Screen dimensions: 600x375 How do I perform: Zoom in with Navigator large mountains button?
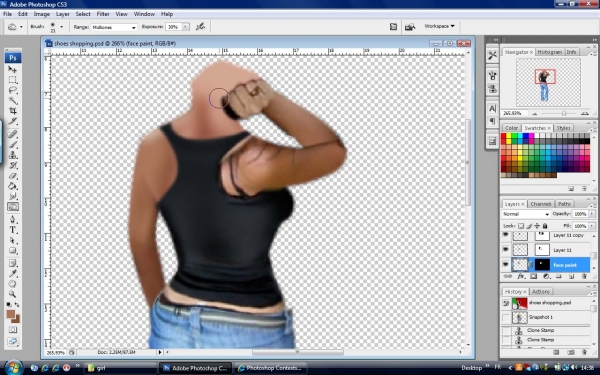(584, 113)
